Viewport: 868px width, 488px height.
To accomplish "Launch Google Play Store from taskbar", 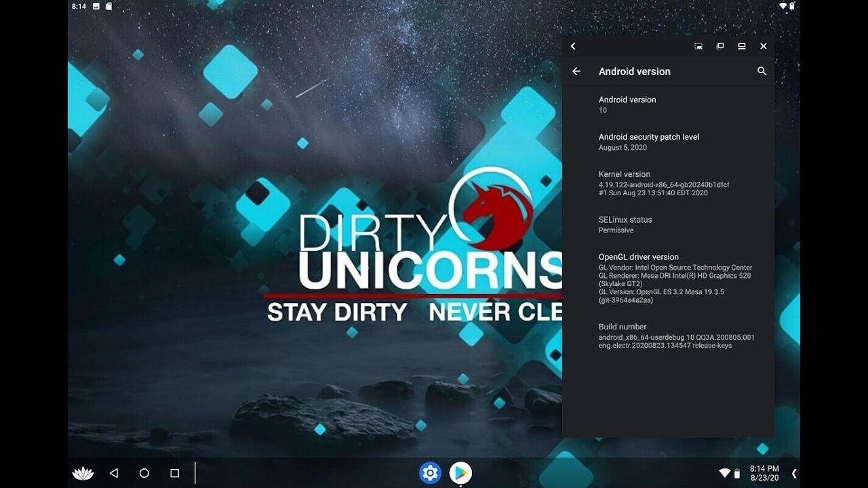I will 460,472.
